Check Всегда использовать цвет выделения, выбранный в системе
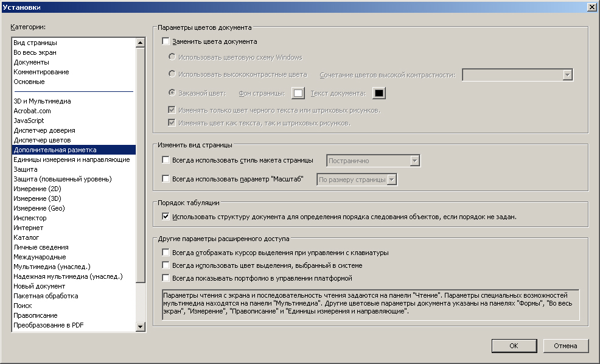The image size is (600, 364). point(166,265)
